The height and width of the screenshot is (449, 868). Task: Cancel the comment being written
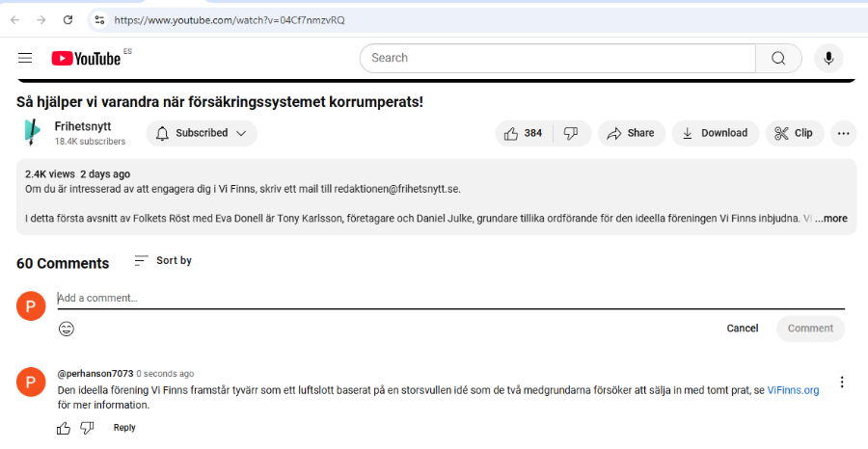tap(742, 329)
